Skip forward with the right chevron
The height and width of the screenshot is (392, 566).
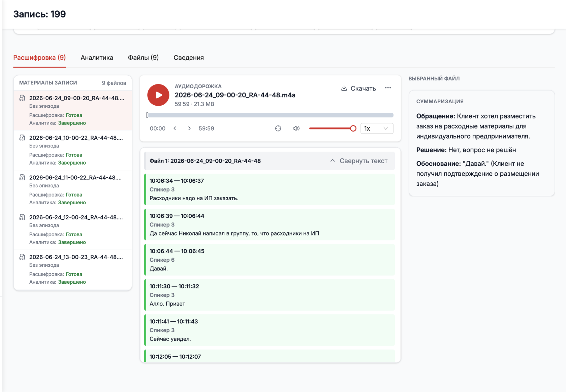pos(189,128)
